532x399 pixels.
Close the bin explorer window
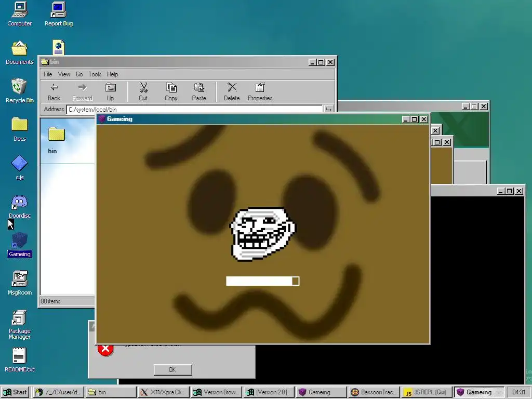[330, 62]
